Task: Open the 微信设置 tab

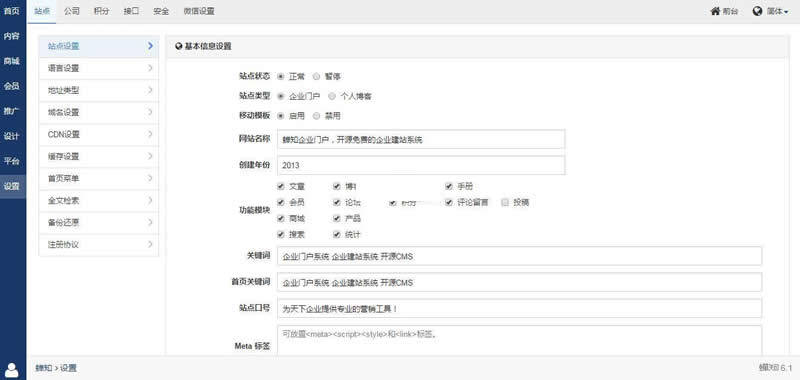Action: click(199, 11)
